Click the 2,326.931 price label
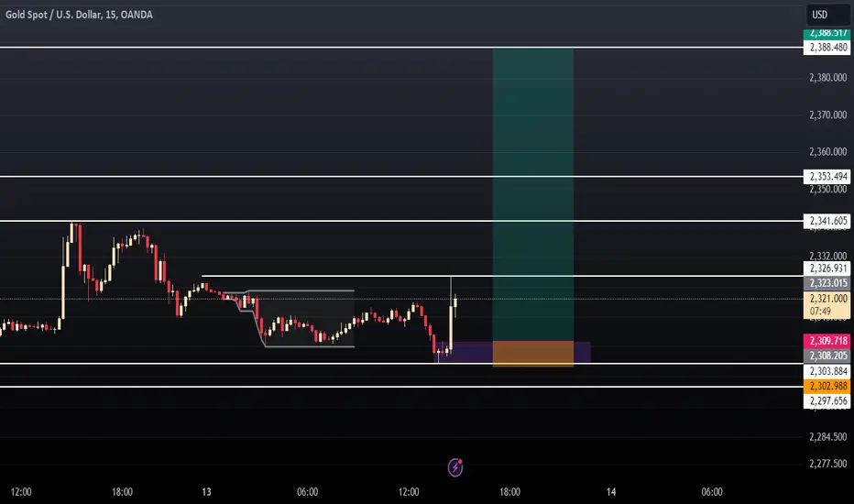854x504 pixels. [827, 268]
